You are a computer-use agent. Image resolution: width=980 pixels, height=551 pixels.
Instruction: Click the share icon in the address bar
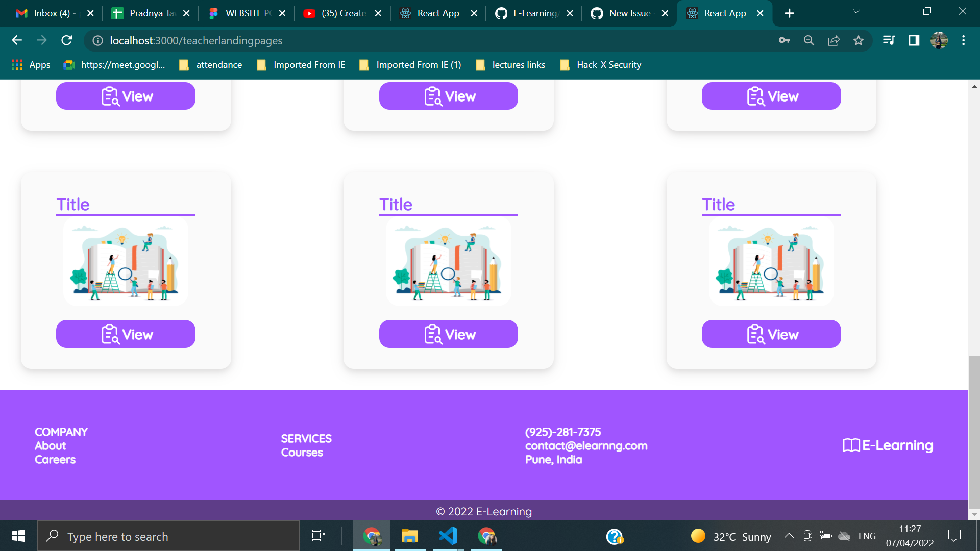[x=834, y=40]
